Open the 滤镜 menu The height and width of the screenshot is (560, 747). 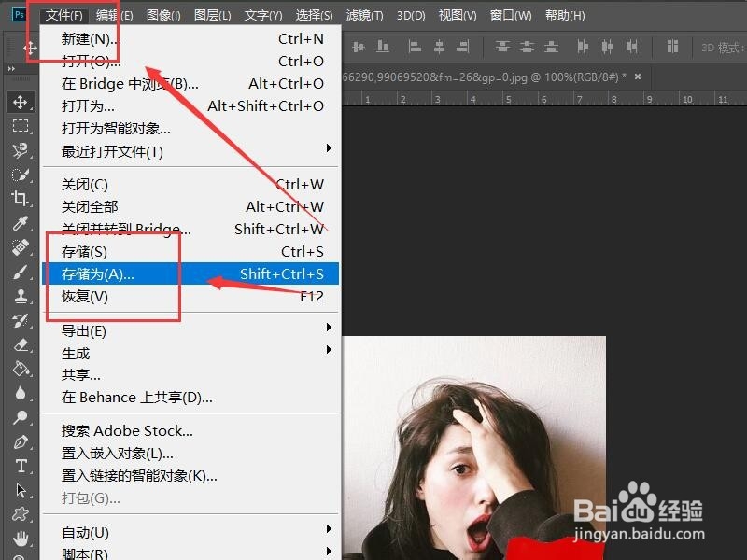click(364, 15)
